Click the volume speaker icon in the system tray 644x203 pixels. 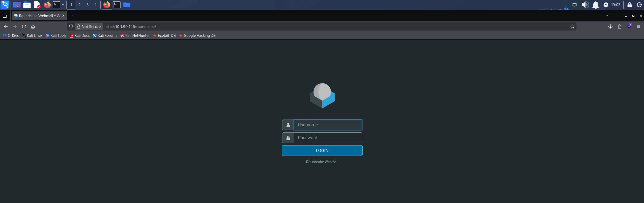(585, 5)
